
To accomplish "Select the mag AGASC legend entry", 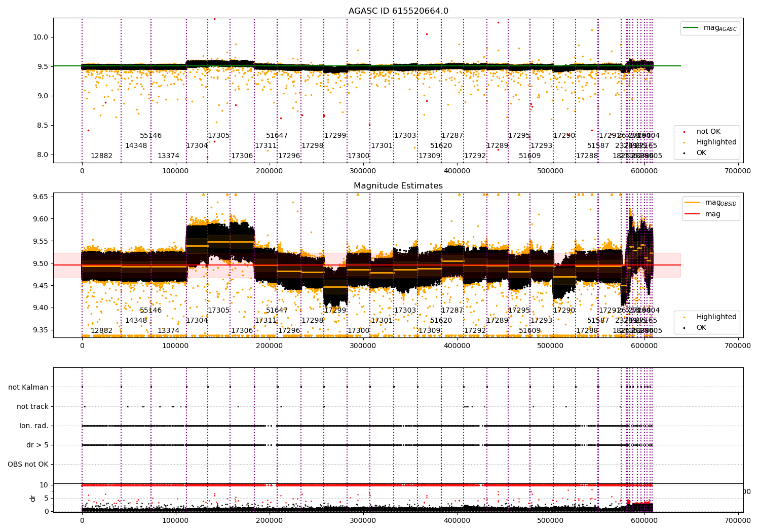I will point(710,28).
